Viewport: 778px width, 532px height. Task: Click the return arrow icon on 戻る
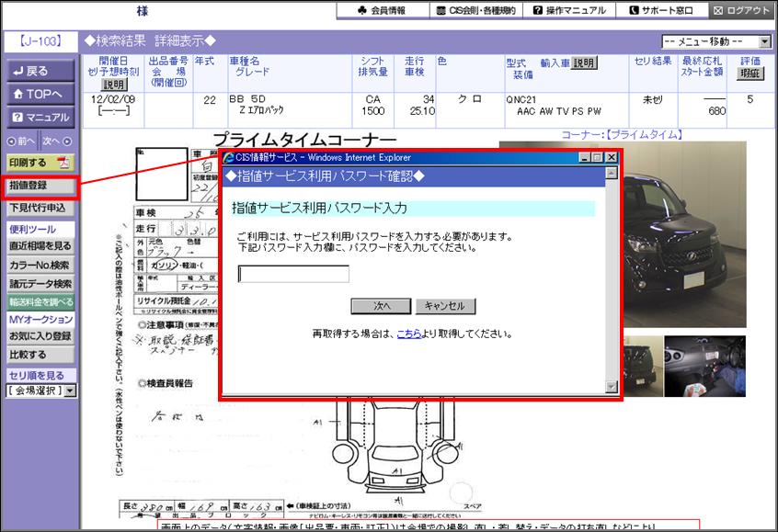click(x=18, y=72)
